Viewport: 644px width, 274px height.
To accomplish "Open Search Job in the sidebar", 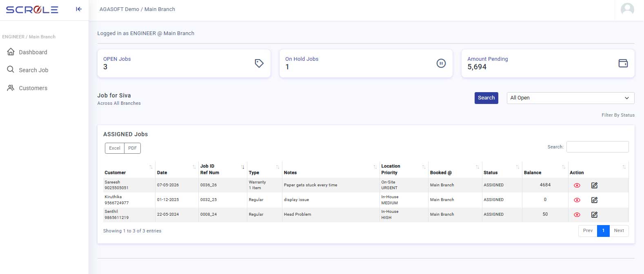I will coord(33,70).
